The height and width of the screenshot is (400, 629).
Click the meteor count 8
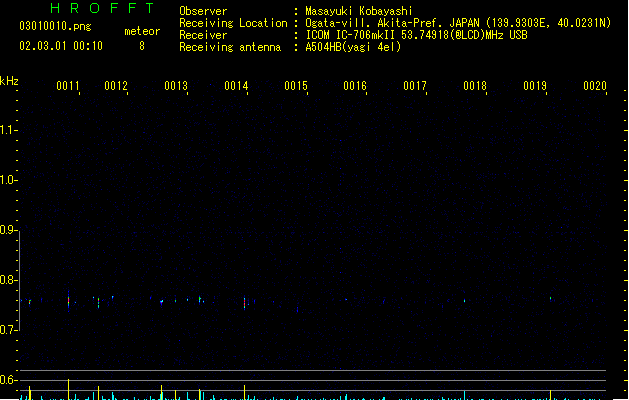142,46
